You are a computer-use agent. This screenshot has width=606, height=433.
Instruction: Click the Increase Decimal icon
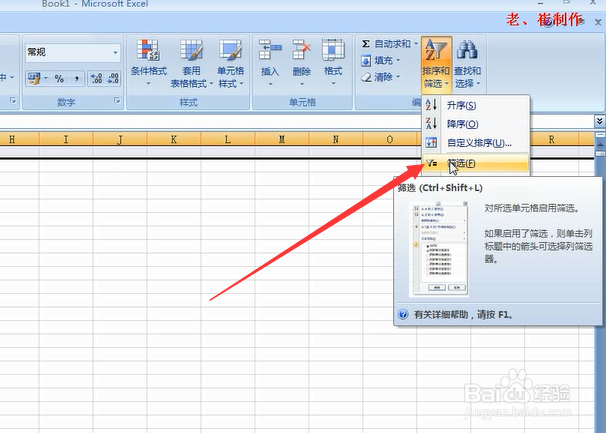(96, 78)
